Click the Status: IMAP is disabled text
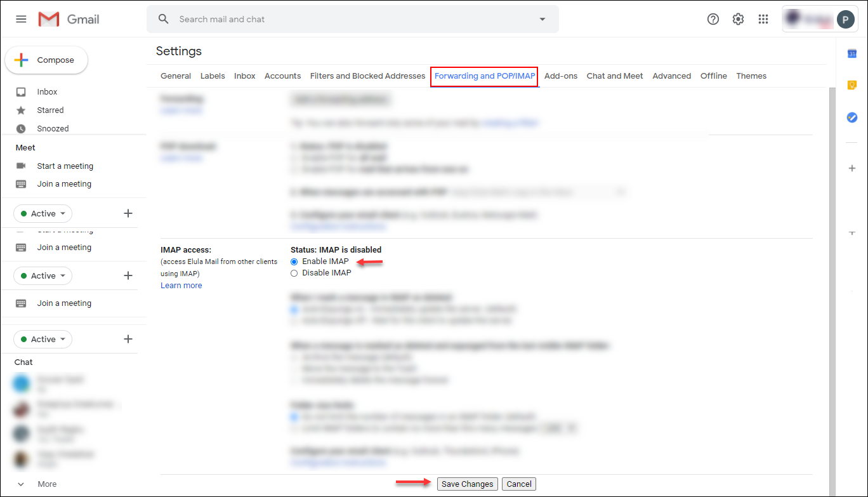The width and height of the screenshot is (868, 497). [336, 250]
